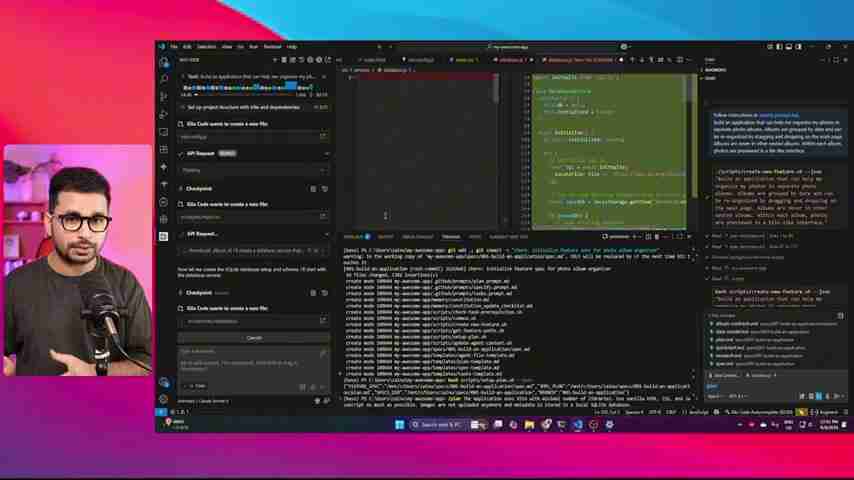Open the Extensions view in activity bar
The height and width of the screenshot is (480, 854).
pyautogui.click(x=164, y=149)
